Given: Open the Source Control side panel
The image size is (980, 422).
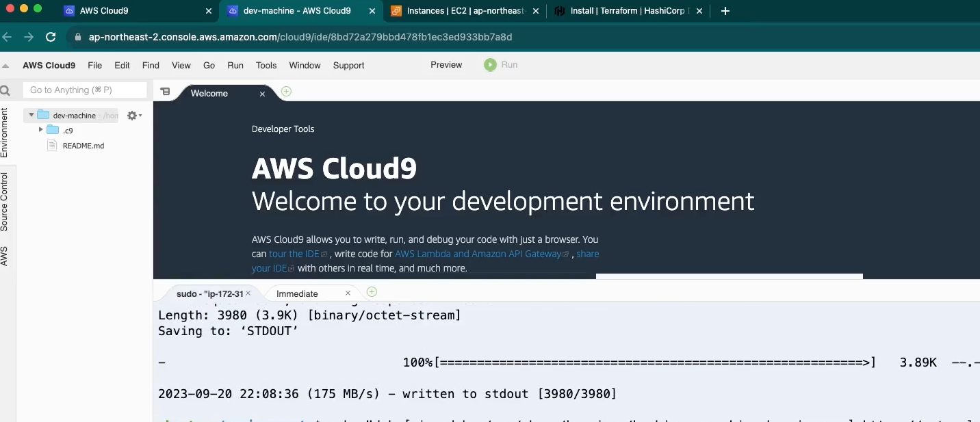Looking at the screenshot, I should point(4,202).
